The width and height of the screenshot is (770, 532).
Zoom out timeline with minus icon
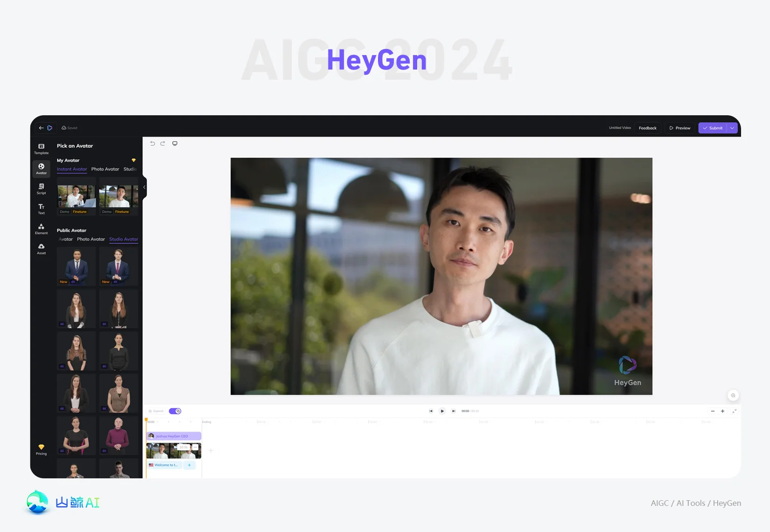click(x=713, y=411)
